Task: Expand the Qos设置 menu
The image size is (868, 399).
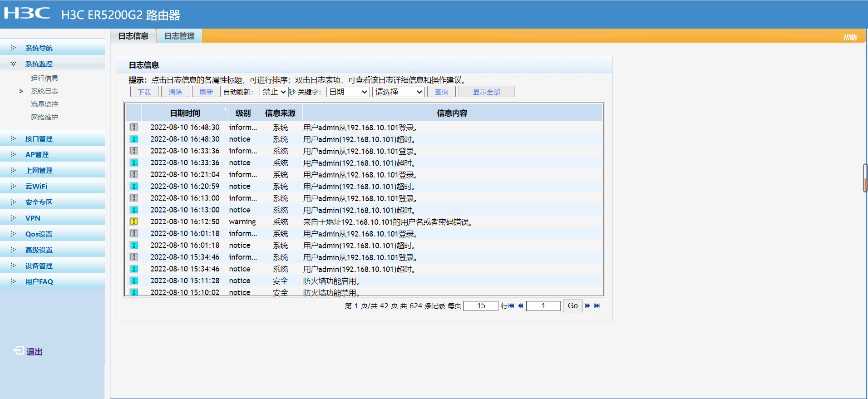Action: 39,234
